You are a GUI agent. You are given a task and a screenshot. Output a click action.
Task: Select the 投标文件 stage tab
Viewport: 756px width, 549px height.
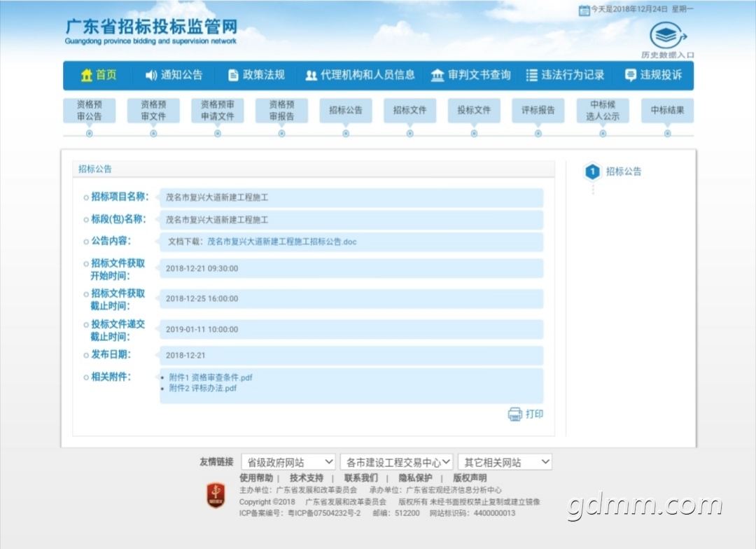click(474, 111)
